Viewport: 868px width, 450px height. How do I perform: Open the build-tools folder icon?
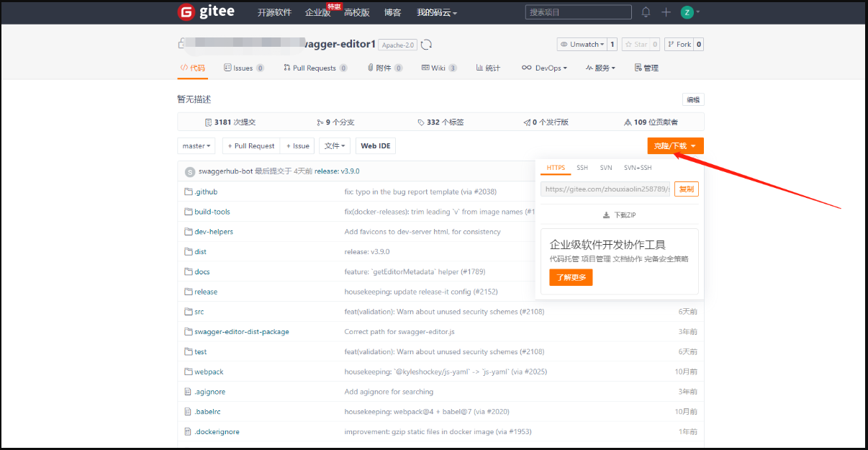[x=189, y=212]
